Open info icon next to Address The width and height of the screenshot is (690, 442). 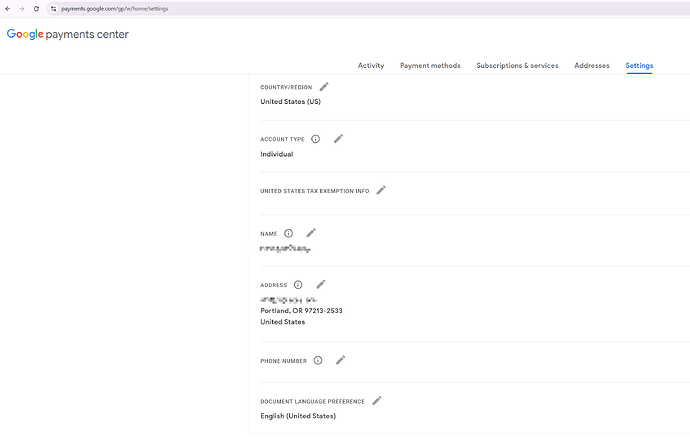pos(298,285)
